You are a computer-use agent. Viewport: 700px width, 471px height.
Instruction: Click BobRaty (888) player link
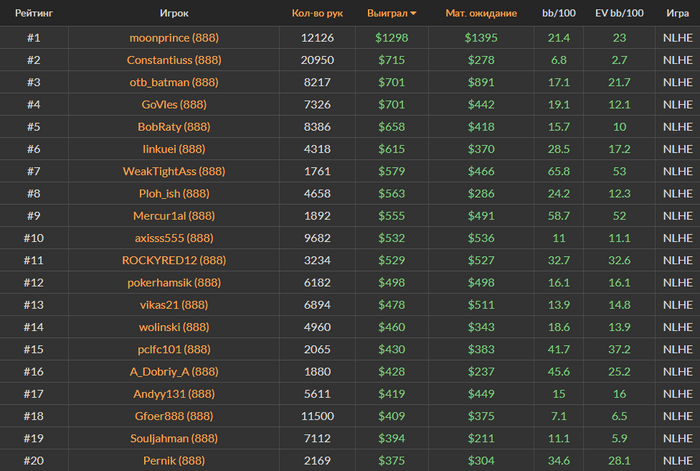point(174,127)
